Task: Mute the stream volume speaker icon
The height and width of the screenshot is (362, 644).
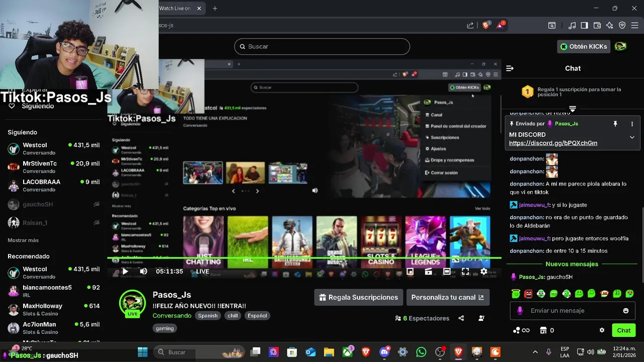Action: 143,271
